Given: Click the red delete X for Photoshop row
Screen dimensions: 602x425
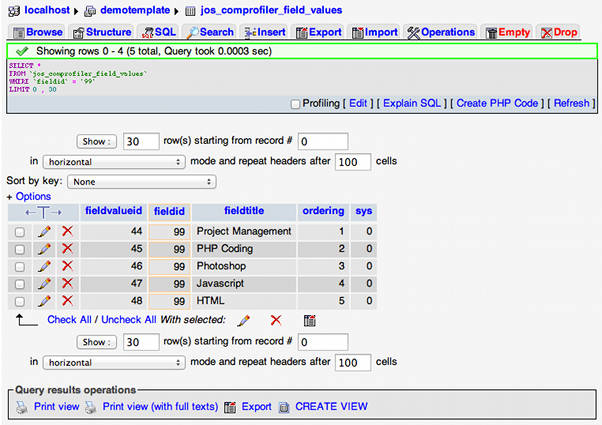Looking at the screenshot, I should click(67, 266).
